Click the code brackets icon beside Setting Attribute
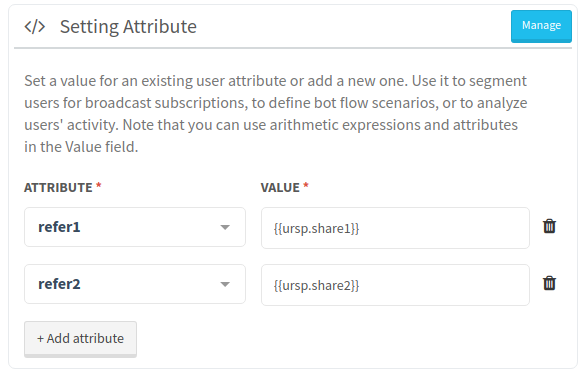This screenshot has width=586, height=376. pos(35,27)
